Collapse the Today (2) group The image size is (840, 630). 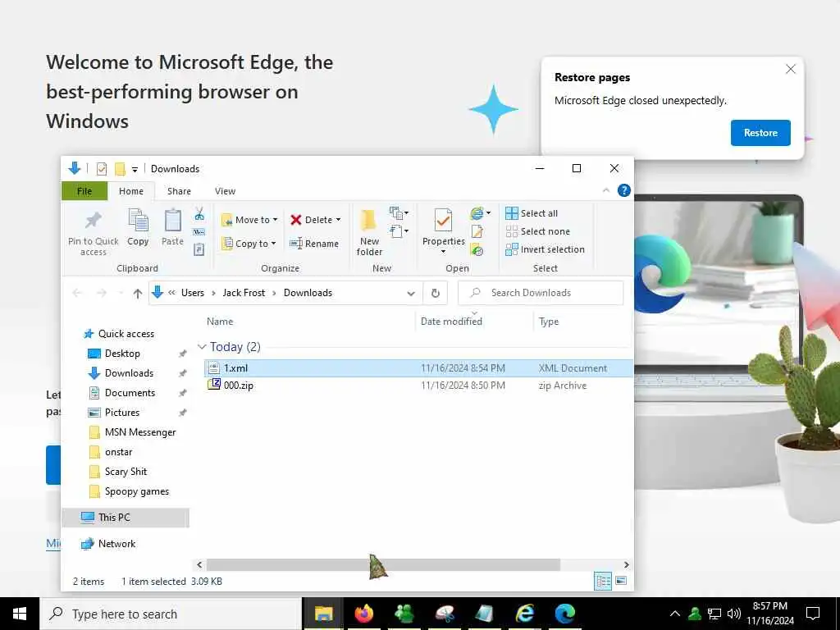pos(202,347)
